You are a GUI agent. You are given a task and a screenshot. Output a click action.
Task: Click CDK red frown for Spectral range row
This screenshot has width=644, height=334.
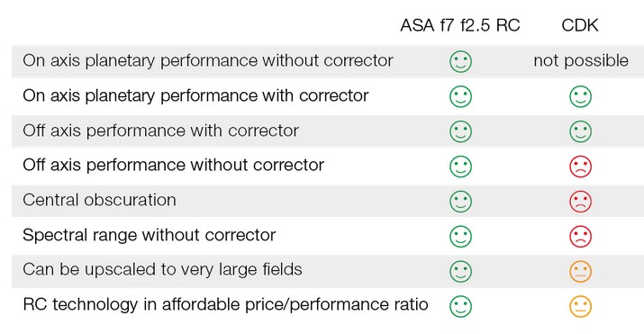point(580,237)
